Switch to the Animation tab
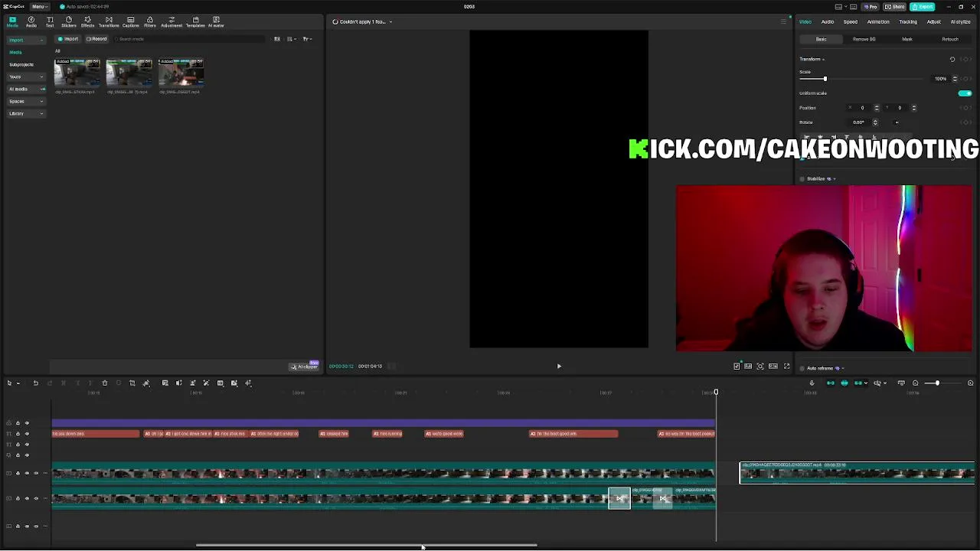 coord(878,21)
